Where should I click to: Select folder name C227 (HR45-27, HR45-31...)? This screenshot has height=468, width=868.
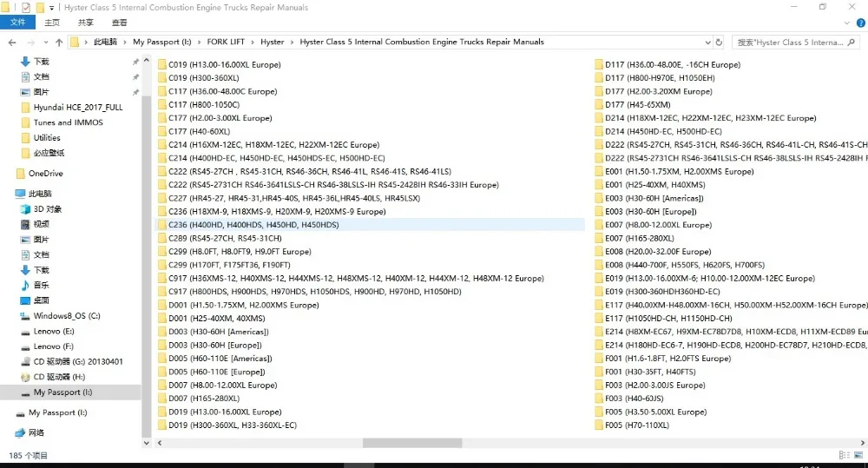coord(294,198)
